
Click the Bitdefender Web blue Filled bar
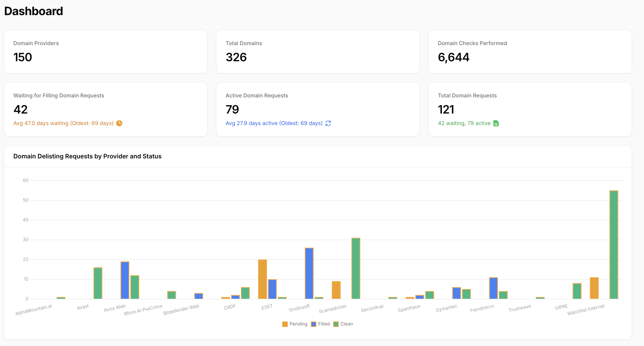pos(199,296)
